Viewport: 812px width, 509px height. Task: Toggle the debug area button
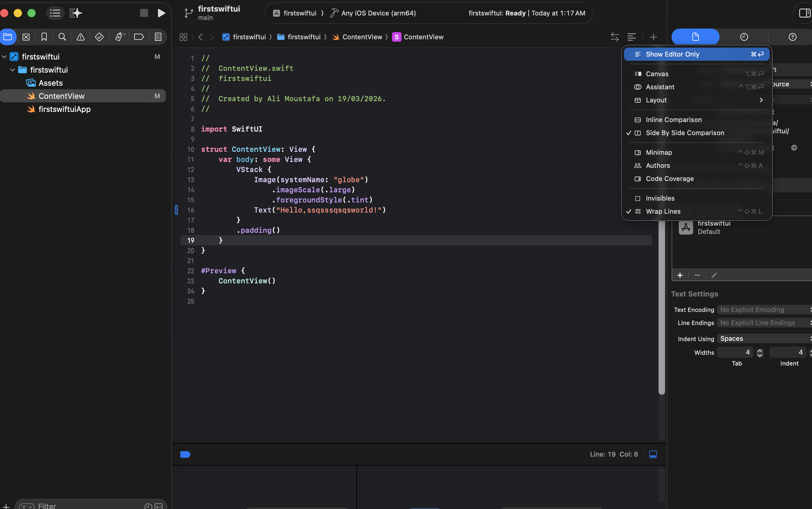[653, 455]
